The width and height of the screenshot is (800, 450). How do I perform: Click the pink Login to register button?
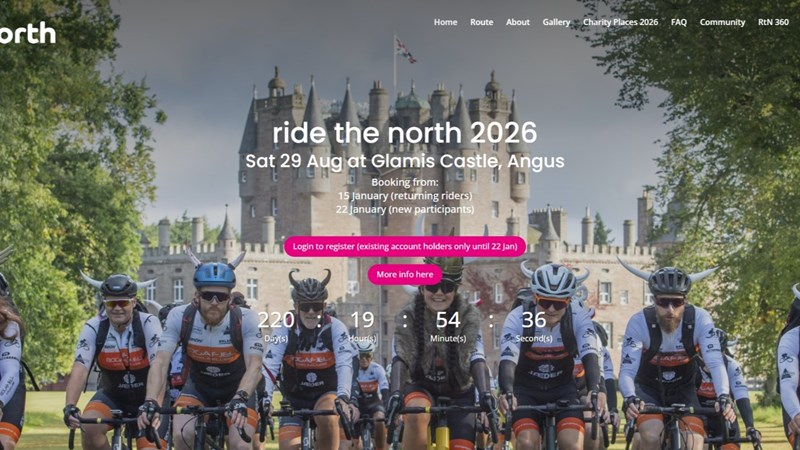pyautogui.click(x=405, y=246)
